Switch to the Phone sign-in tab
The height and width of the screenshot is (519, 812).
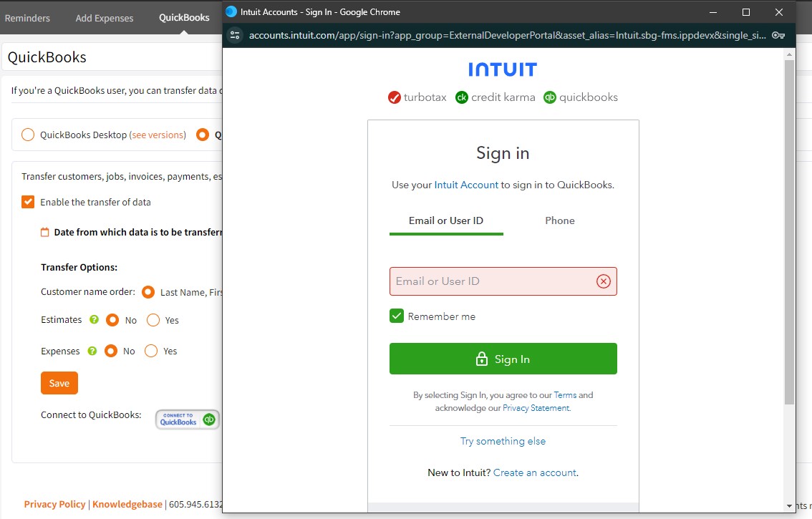(x=560, y=220)
